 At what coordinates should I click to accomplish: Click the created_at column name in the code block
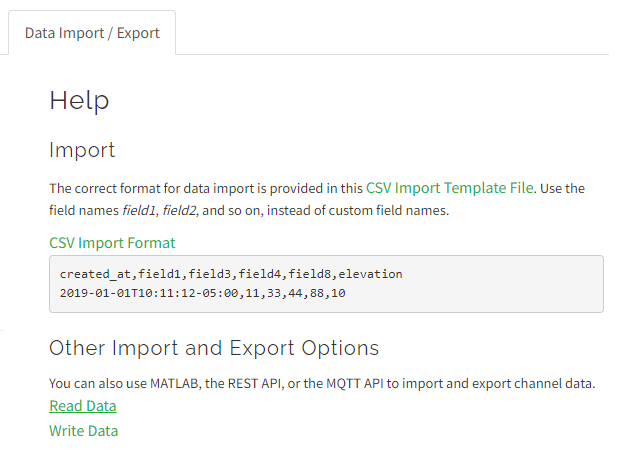[96, 274]
